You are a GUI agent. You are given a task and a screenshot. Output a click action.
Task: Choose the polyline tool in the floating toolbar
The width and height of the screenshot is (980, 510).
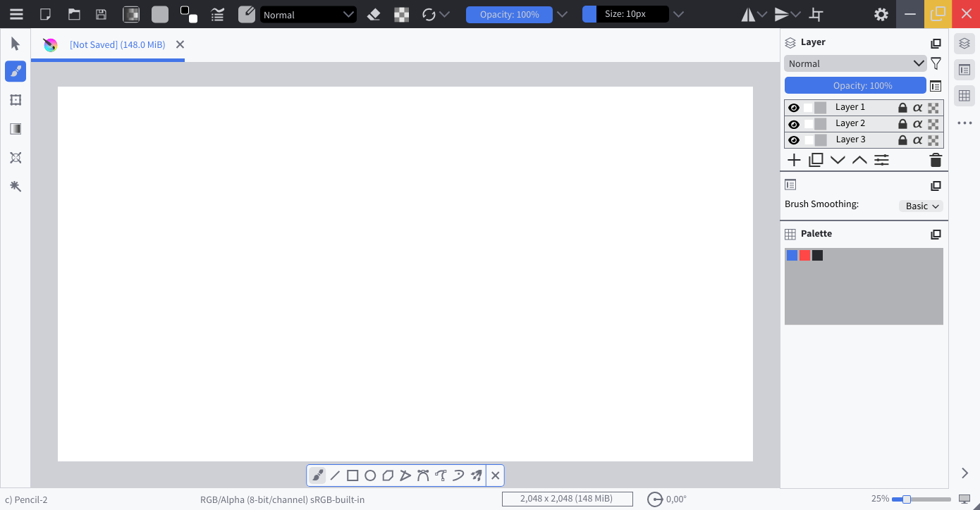click(405, 475)
